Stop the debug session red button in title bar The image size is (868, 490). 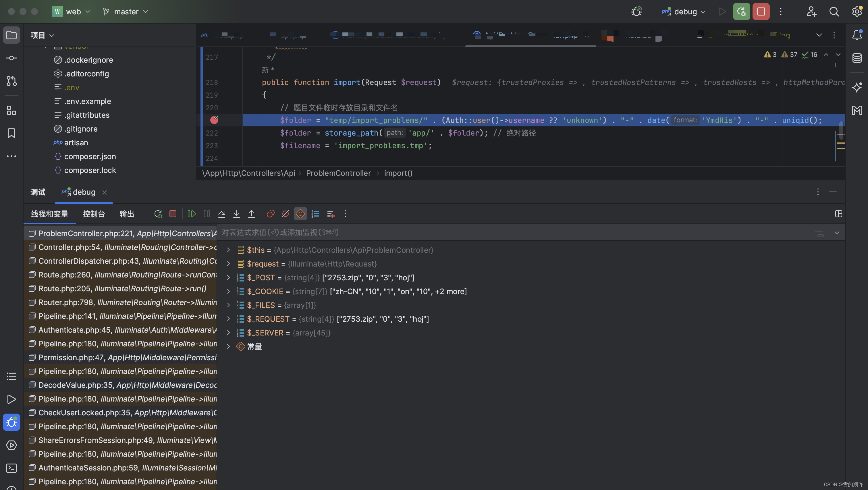tap(761, 11)
